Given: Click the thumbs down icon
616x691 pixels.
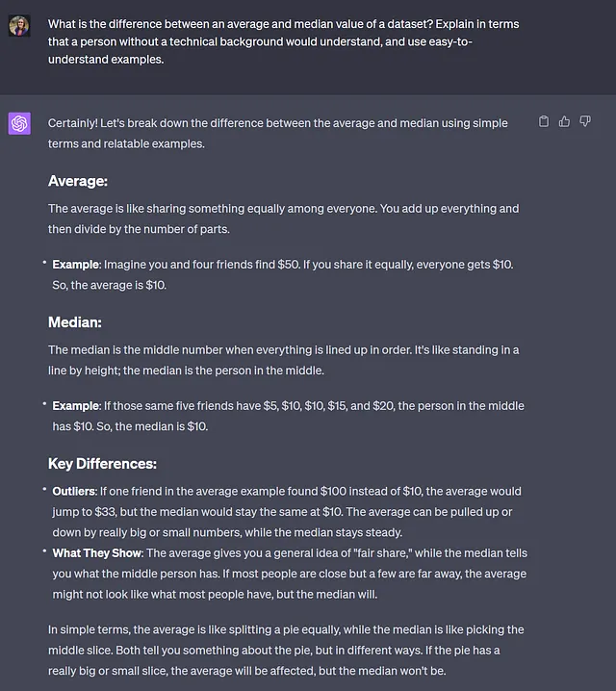Looking at the screenshot, I should pyautogui.click(x=585, y=121).
